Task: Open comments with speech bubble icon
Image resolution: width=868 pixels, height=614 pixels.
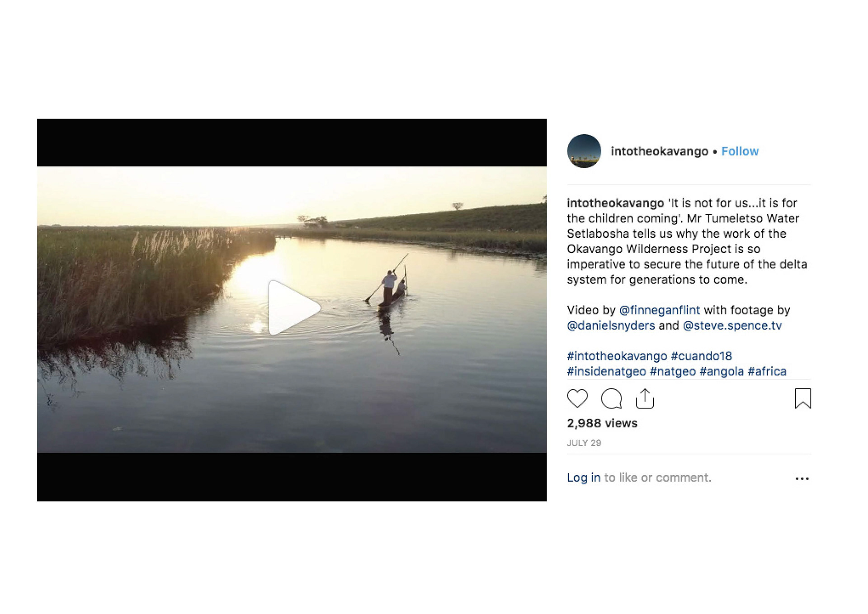Action: point(611,398)
